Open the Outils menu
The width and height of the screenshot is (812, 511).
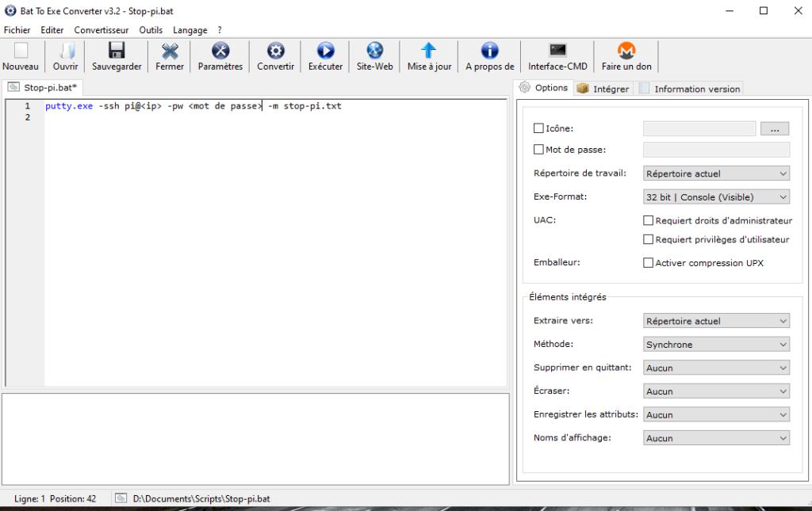(151, 30)
